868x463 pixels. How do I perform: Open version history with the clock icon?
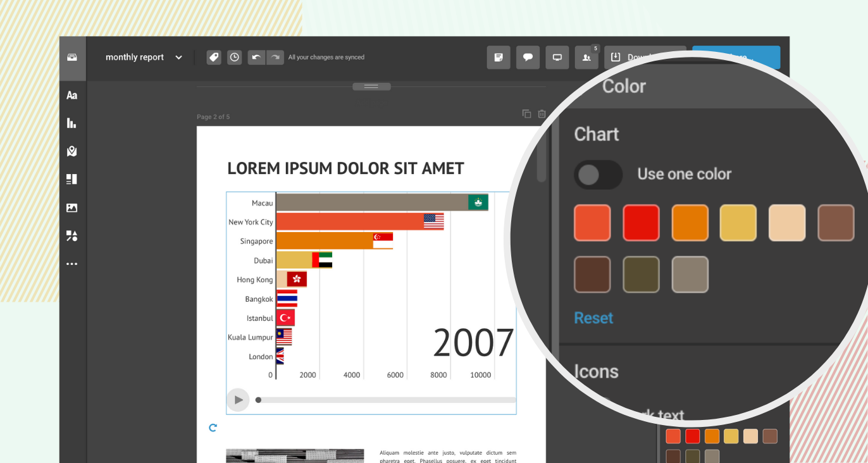234,57
